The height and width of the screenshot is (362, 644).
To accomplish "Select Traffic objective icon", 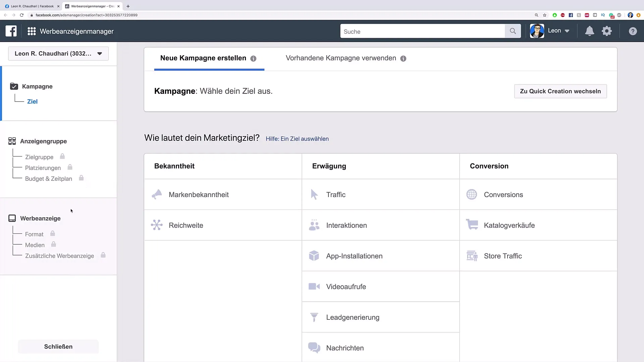I will pos(315,194).
